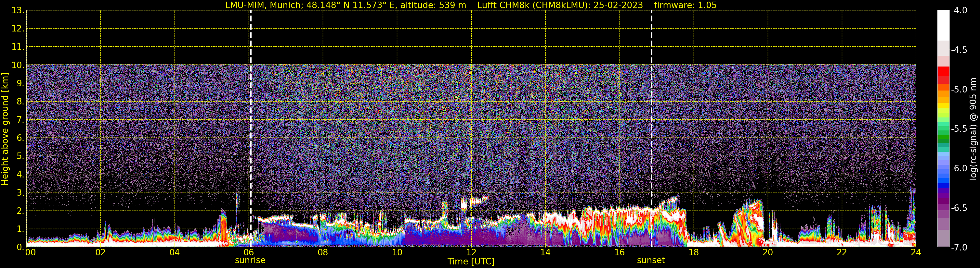Pick the white top band of the colorbar
Screen dimensions: 980x268
[943, 25]
